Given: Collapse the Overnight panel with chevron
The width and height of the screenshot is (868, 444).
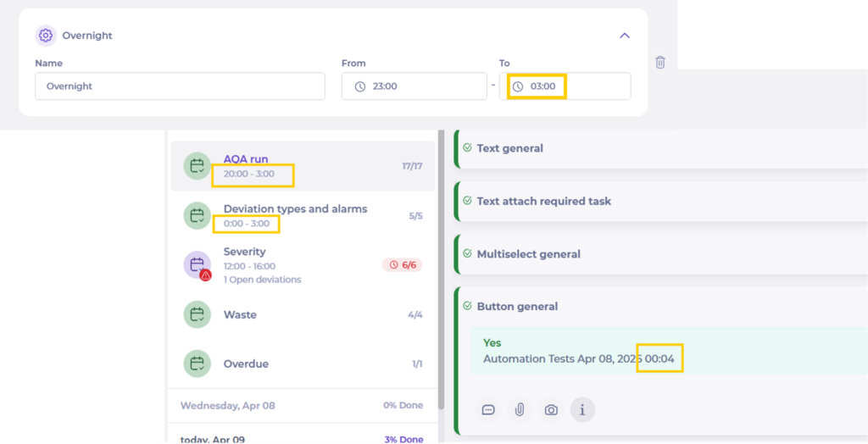Looking at the screenshot, I should [625, 36].
